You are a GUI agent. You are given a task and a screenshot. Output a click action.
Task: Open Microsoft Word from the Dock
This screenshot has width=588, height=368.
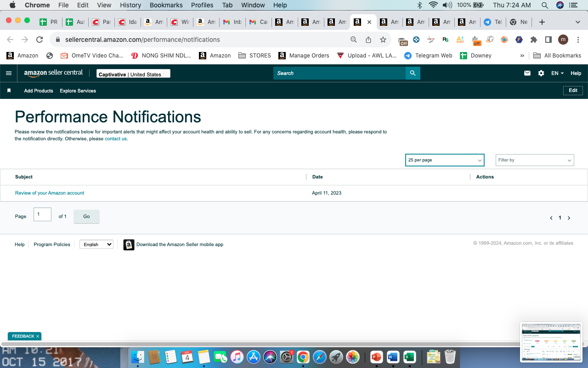click(x=393, y=356)
